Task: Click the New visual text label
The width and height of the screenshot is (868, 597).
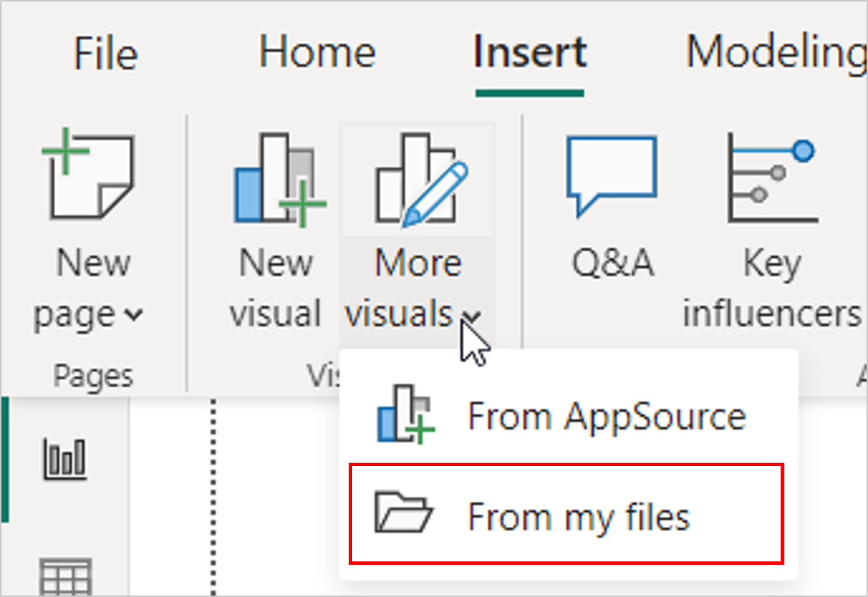Action: tap(276, 289)
